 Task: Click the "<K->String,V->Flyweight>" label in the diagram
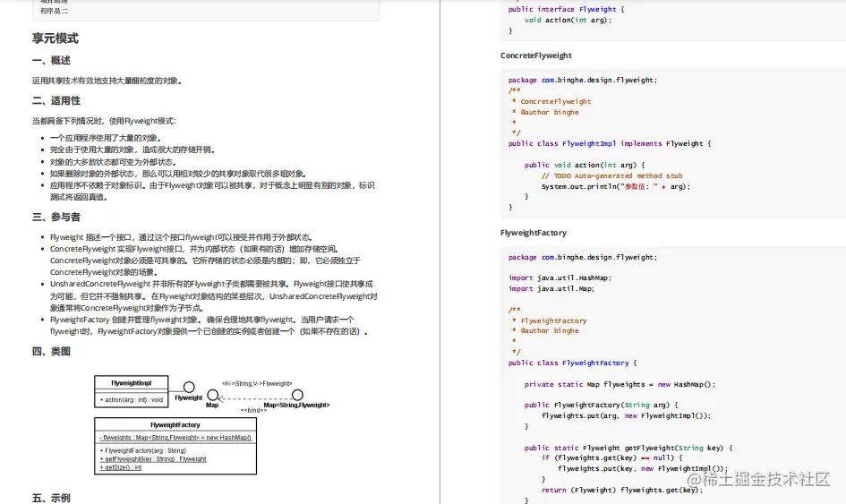(x=257, y=384)
